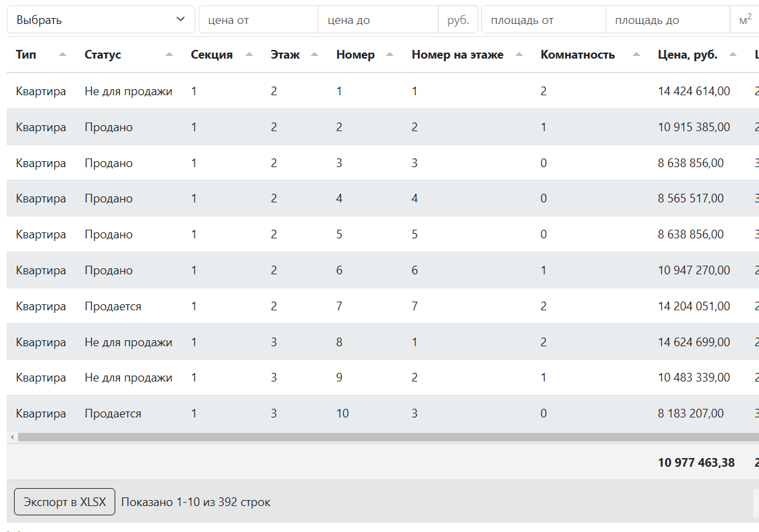Image resolution: width=759 pixels, height=532 pixels.
Task: Sort table by Тип column arrow
Action: click(63, 55)
